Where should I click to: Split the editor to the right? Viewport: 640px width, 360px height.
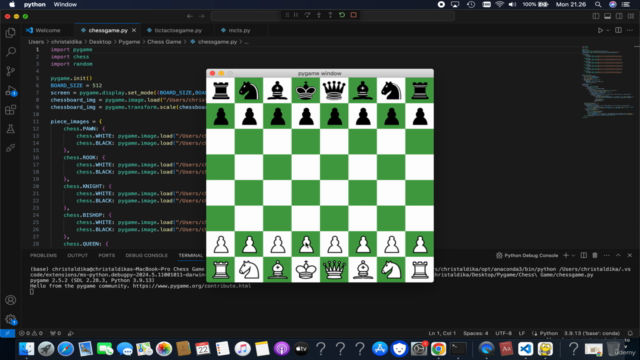coord(618,30)
